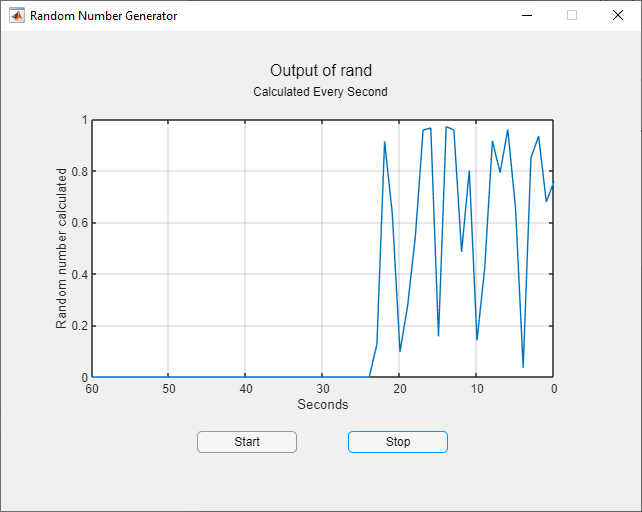The height and width of the screenshot is (512, 642).
Task: Click the y-axis tick label 0.8
Action: pyautogui.click(x=80, y=172)
